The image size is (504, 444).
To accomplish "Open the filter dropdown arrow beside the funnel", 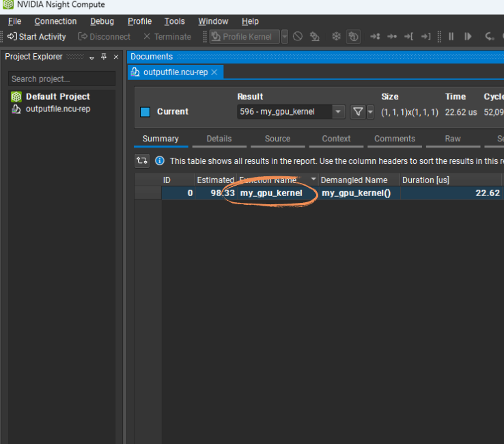I will tap(370, 112).
